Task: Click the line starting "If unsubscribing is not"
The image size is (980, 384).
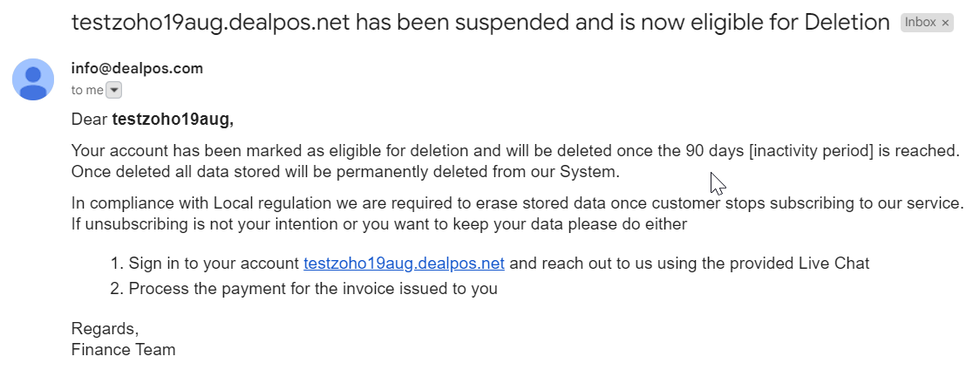Action: [x=379, y=224]
